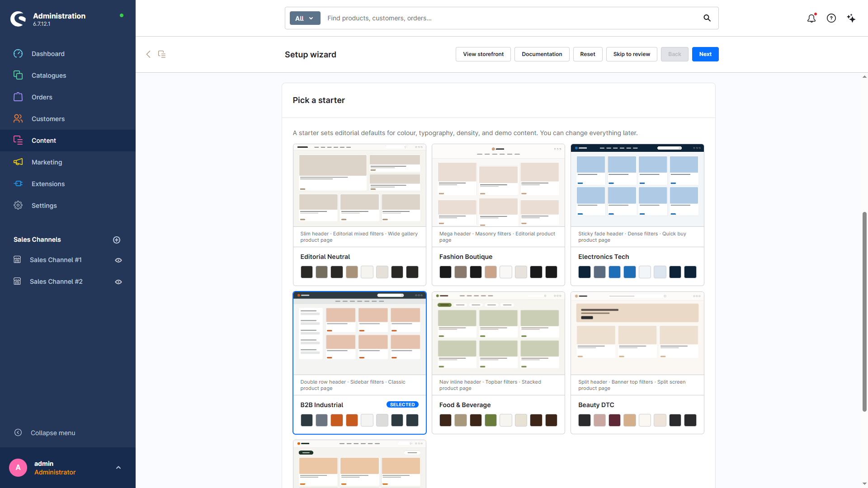Open notifications bell
Image resolution: width=868 pixels, height=488 pixels.
click(811, 18)
